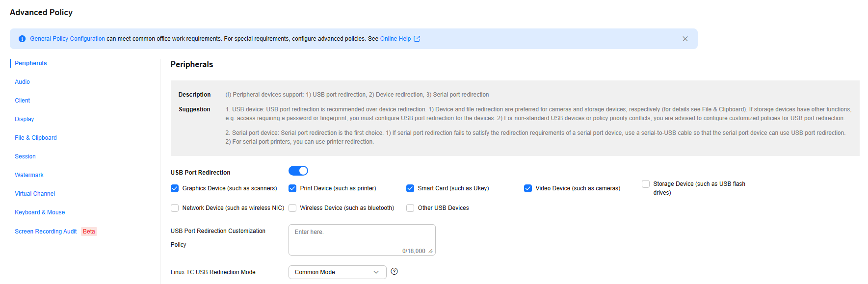
Task: Uncheck Graphics Device (such as scanners)
Action: tap(175, 188)
